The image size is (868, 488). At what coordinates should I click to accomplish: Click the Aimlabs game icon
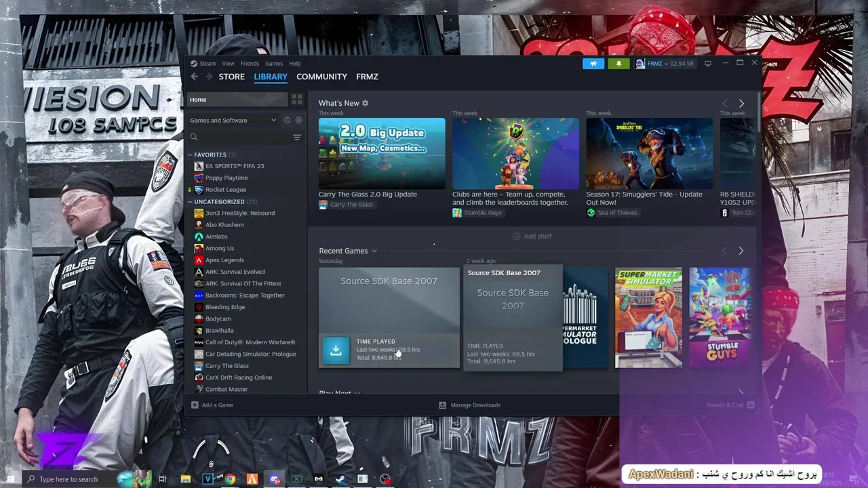coord(199,237)
